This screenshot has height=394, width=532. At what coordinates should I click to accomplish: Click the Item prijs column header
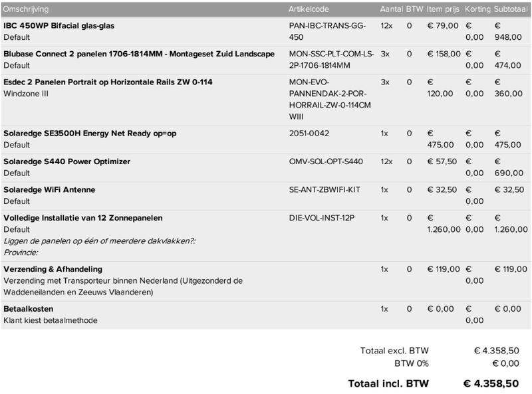point(442,9)
